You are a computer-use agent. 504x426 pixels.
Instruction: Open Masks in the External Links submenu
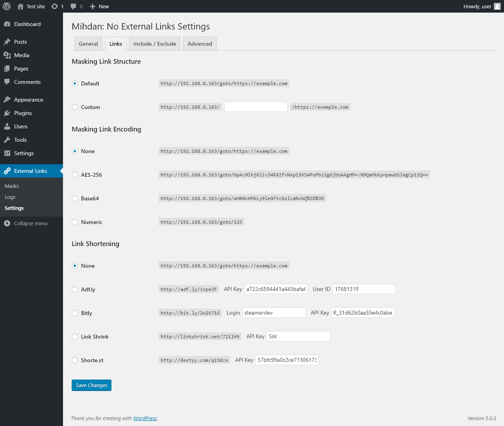pos(12,186)
